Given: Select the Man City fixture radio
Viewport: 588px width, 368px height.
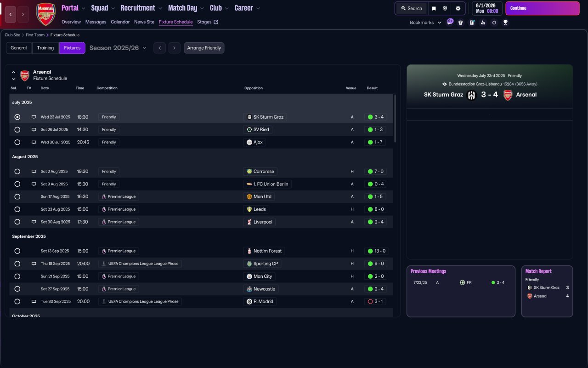Looking at the screenshot, I should [17, 276].
